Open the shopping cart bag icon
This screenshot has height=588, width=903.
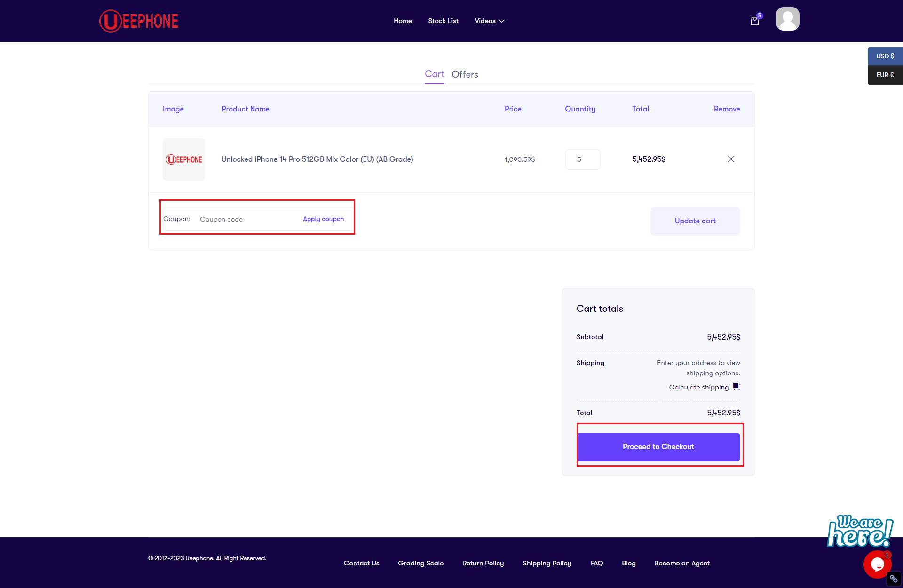[755, 21]
